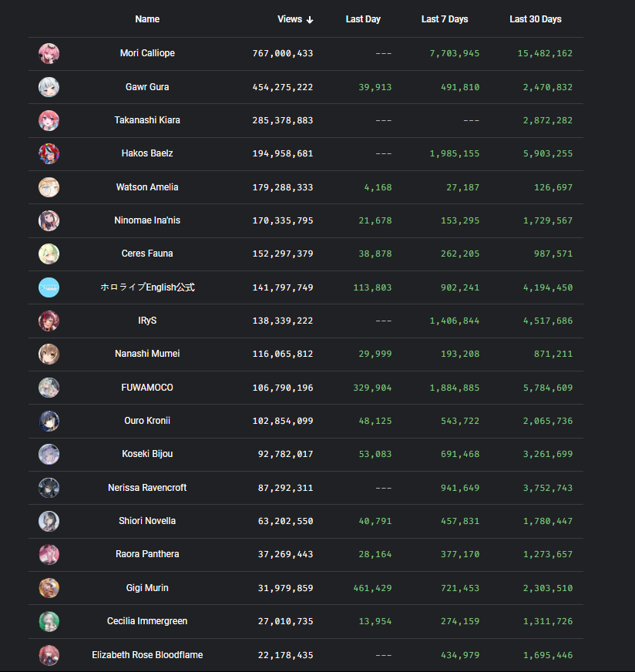The image size is (635, 672).
Task: Toggle the Views column sort arrow
Action: [310, 20]
